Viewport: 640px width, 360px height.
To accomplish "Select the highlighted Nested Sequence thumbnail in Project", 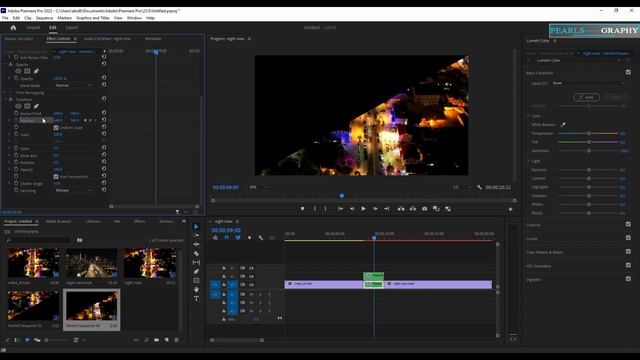I will [x=92, y=306].
